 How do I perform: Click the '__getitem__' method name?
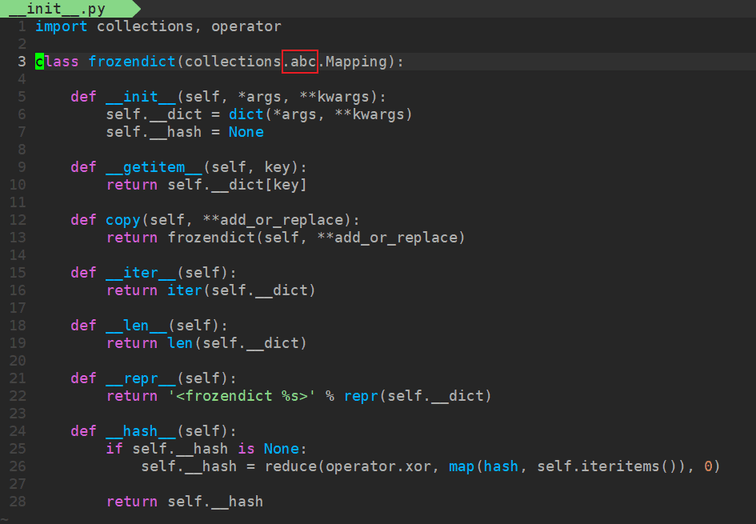(x=154, y=167)
